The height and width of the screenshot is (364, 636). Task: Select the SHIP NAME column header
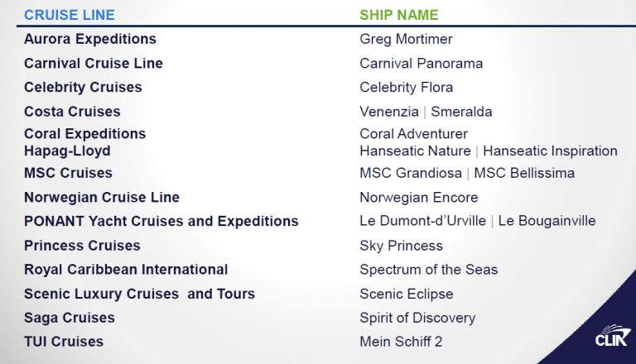399,15
